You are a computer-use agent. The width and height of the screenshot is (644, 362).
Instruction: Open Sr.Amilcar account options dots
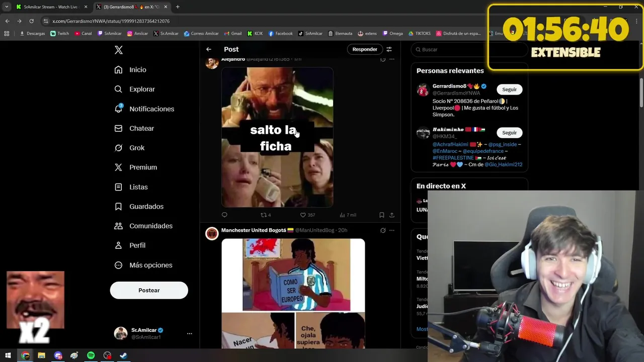coord(190,333)
